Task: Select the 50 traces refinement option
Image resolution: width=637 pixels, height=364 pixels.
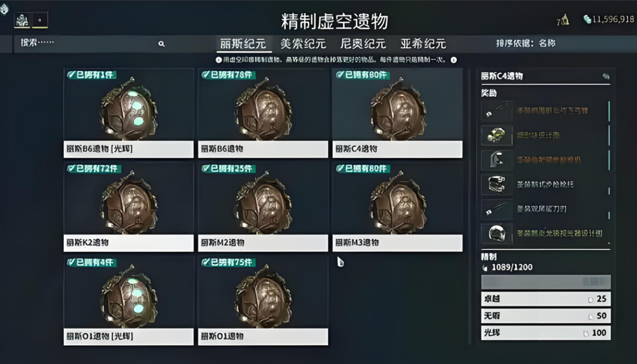Action: [546, 316]
